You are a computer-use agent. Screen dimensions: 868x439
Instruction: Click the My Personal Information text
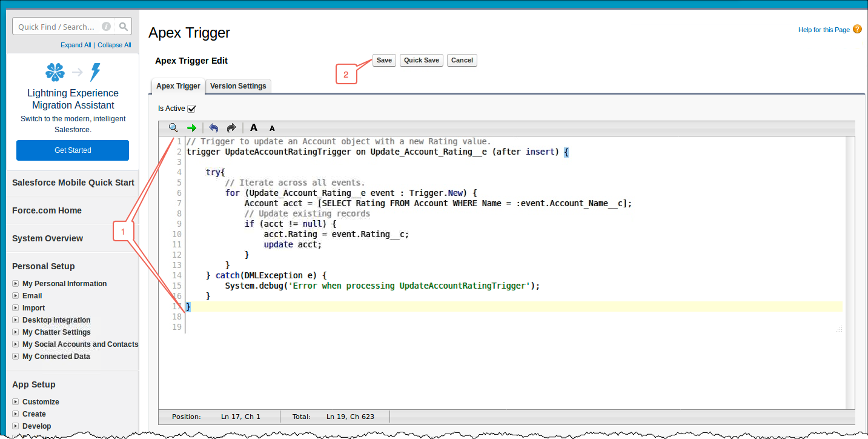click(64, 284)
